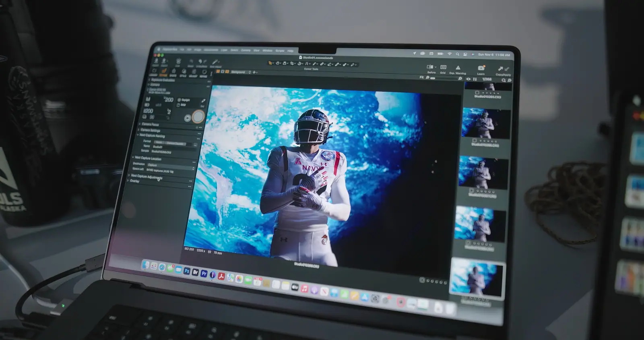The height and width of the screenshot is (340, 644).
Task: Select the Crop cursor tool
Action: (x=292, y=63)
